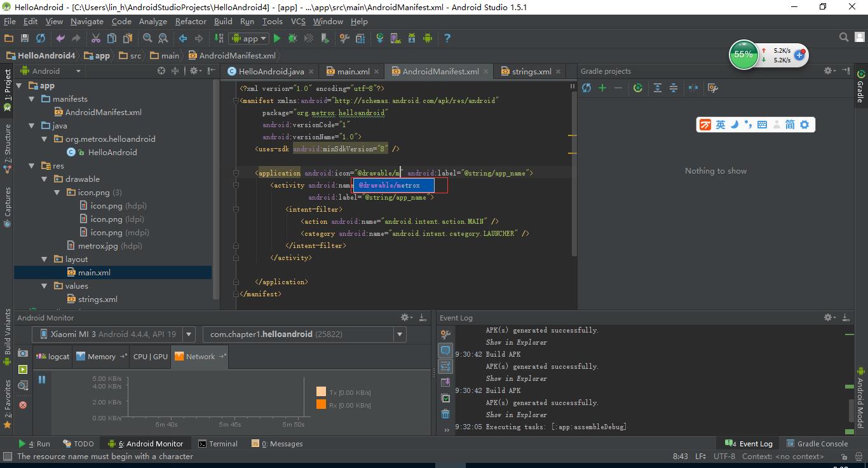The image size is (868, 468).
Task: Open Android Device Monitor icon
Action: coord(428,38)
